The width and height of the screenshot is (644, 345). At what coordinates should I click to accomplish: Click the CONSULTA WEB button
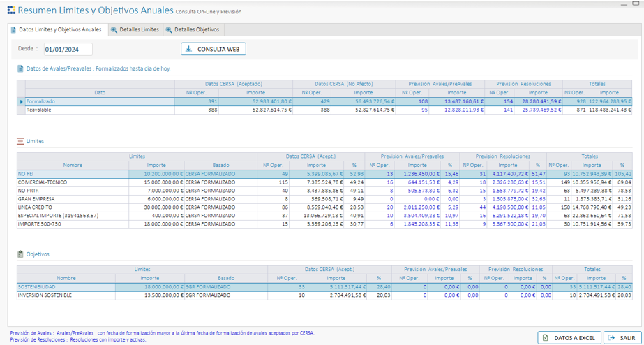pyautogui.click(x=214, y=49)
